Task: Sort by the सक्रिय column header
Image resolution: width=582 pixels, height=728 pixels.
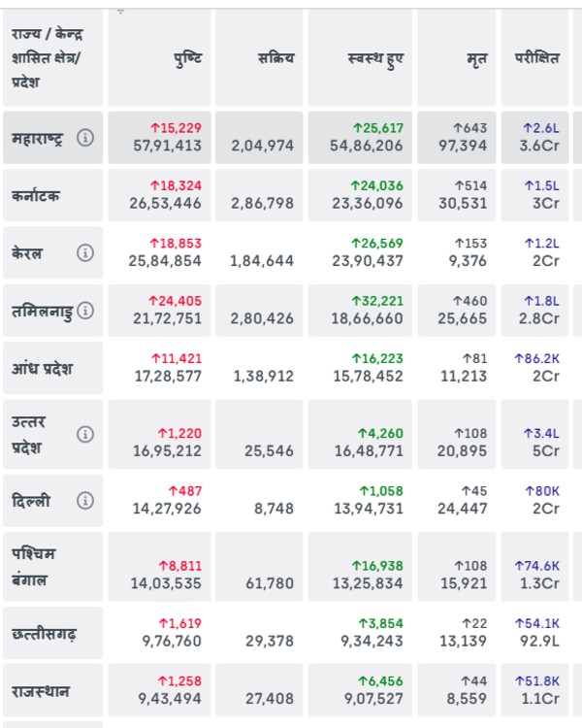Action: pyautogui.click(x=275, y=58)
